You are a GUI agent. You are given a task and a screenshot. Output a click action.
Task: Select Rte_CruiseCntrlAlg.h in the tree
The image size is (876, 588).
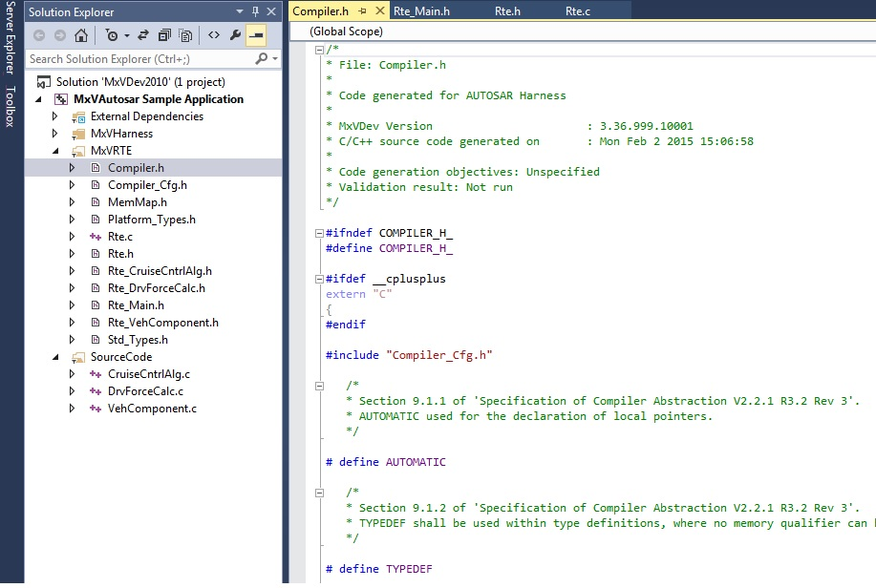point(160,271)
